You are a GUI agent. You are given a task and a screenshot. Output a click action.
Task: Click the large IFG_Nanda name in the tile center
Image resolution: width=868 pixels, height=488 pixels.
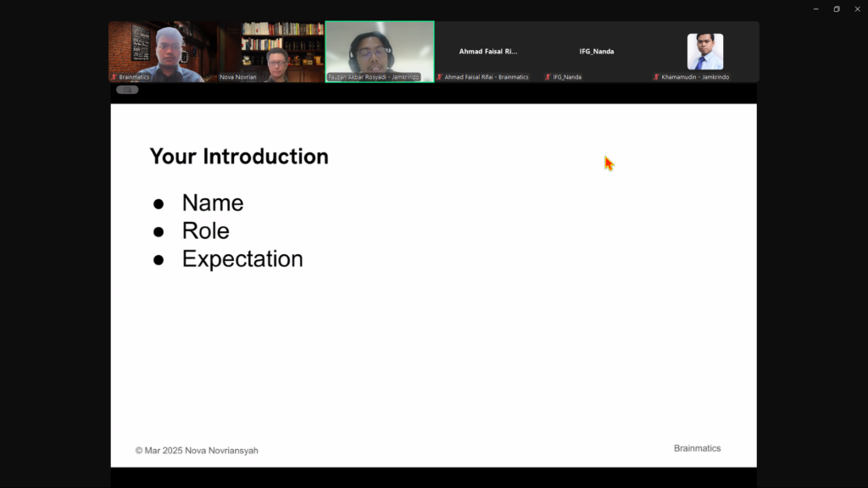pos(596,52)
